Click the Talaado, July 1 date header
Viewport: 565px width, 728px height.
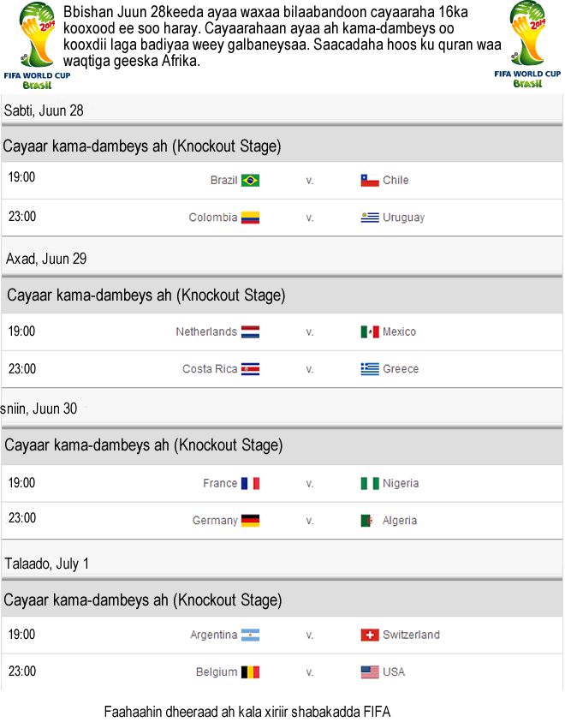point(47,564)
